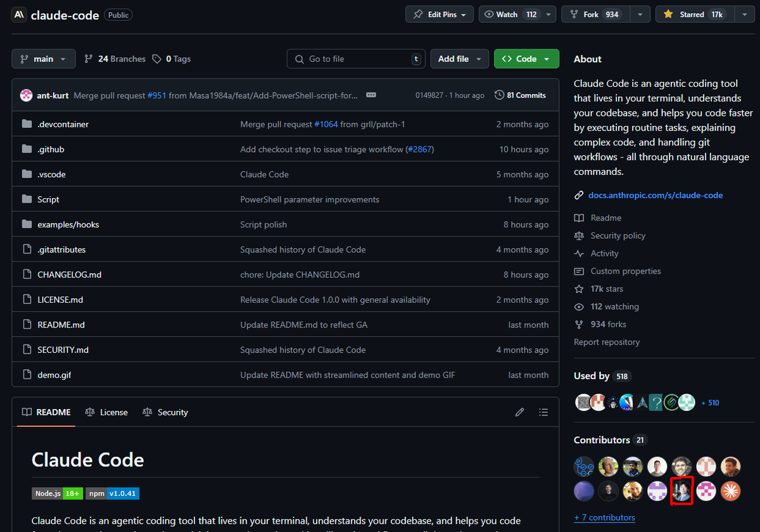
Task: Open the .devcontainer folder
Action: point(63,124)
